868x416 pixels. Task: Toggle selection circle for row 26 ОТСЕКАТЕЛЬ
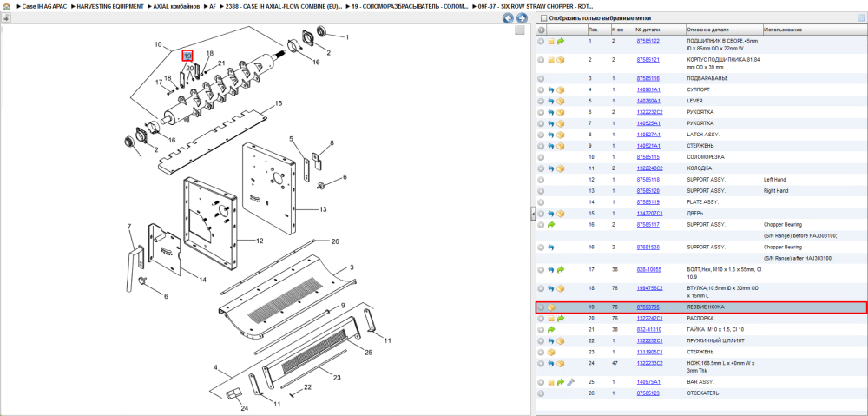tap(542, 393)
